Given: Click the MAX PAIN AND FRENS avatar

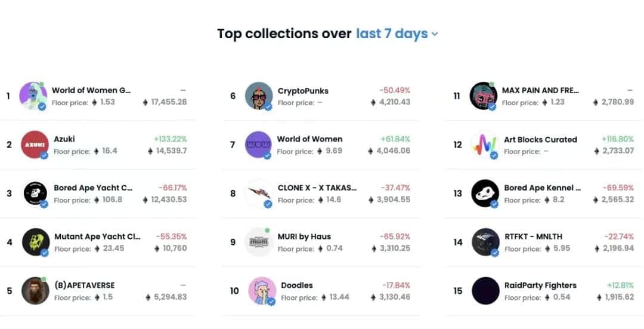Looking at the screenshot, I should click(483, 96).
